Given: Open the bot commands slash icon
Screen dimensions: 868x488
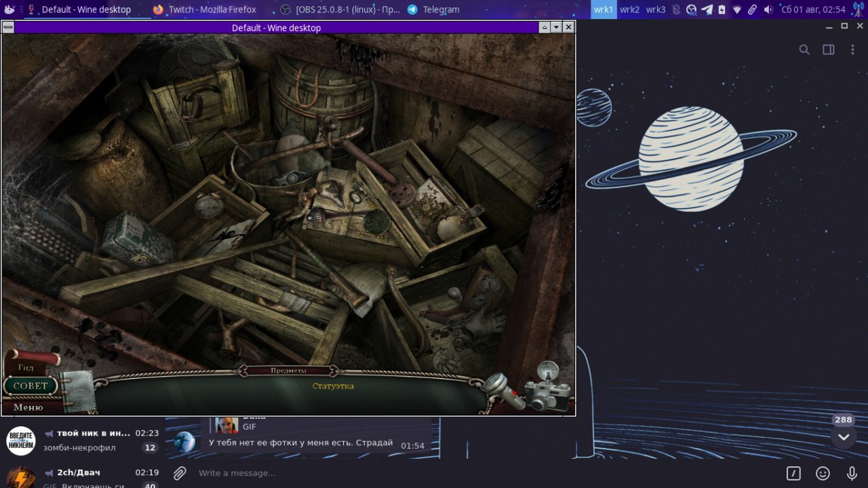Looking at the screenshot, I should click(x=793, y=473).
